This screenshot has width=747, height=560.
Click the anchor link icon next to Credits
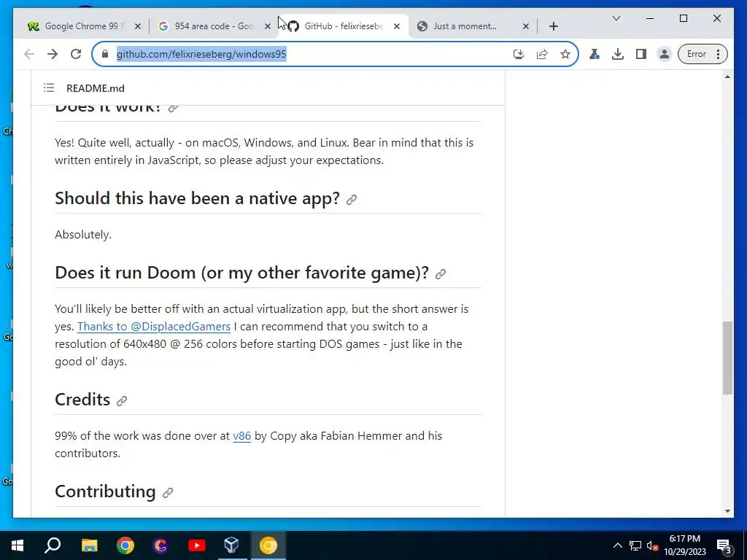[122, 401]
